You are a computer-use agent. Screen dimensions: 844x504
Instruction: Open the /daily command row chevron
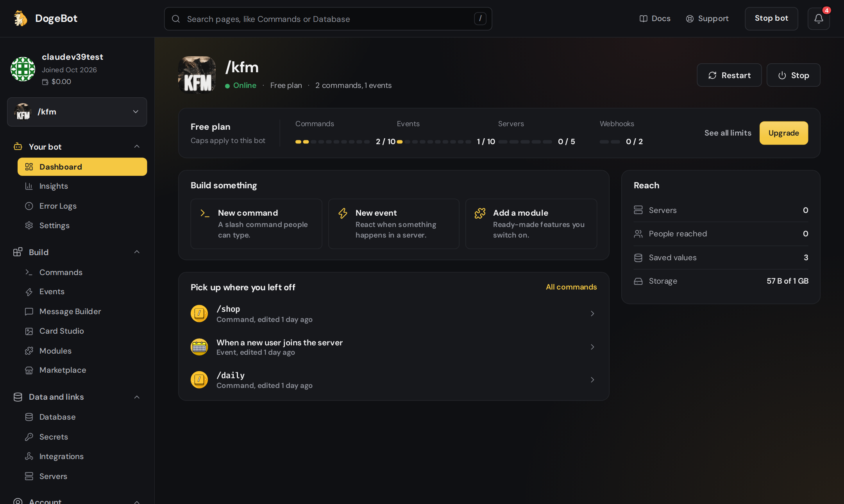tap(592, 380)
